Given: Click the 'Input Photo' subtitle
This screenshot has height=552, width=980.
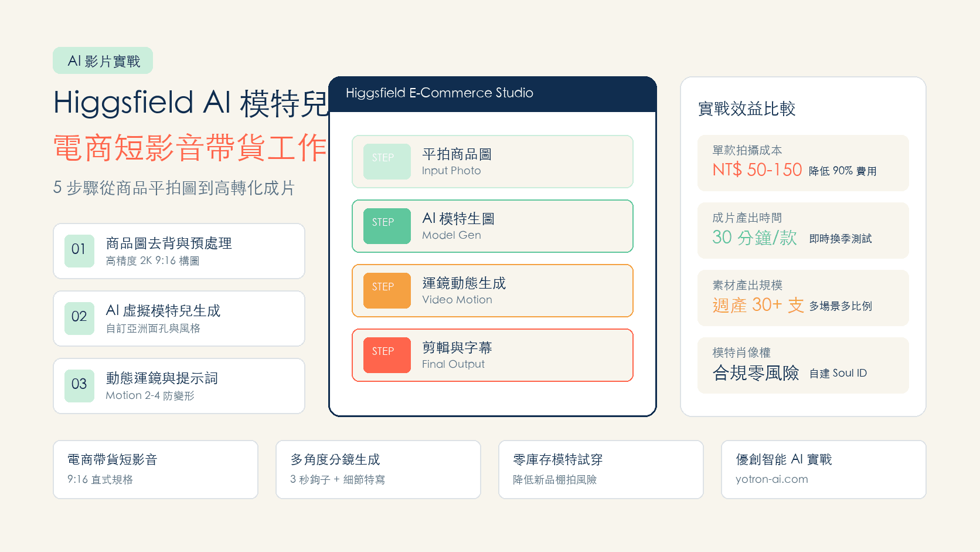Looking at the screenshot, I should [x=451, y=171].
